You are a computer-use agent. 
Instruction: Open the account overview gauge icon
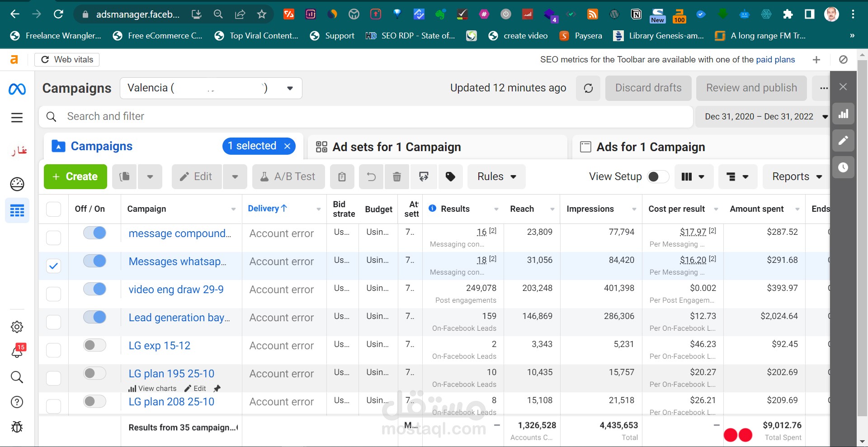click(x=17, y=184)
